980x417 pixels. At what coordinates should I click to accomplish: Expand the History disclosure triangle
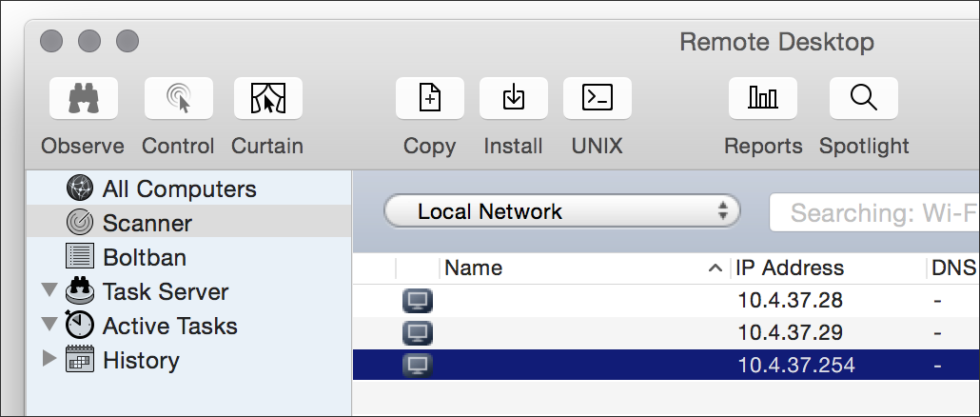(x=49, y=359)
